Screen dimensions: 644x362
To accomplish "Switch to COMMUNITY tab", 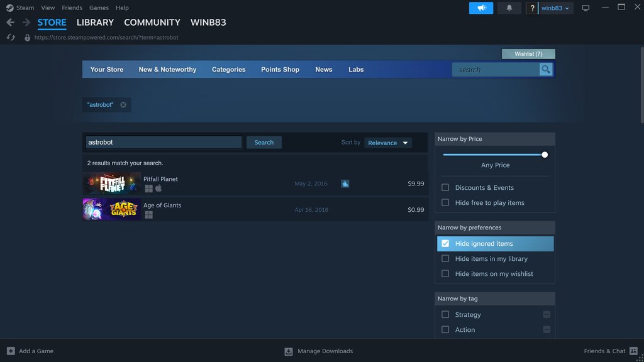I will click(152, 23).
